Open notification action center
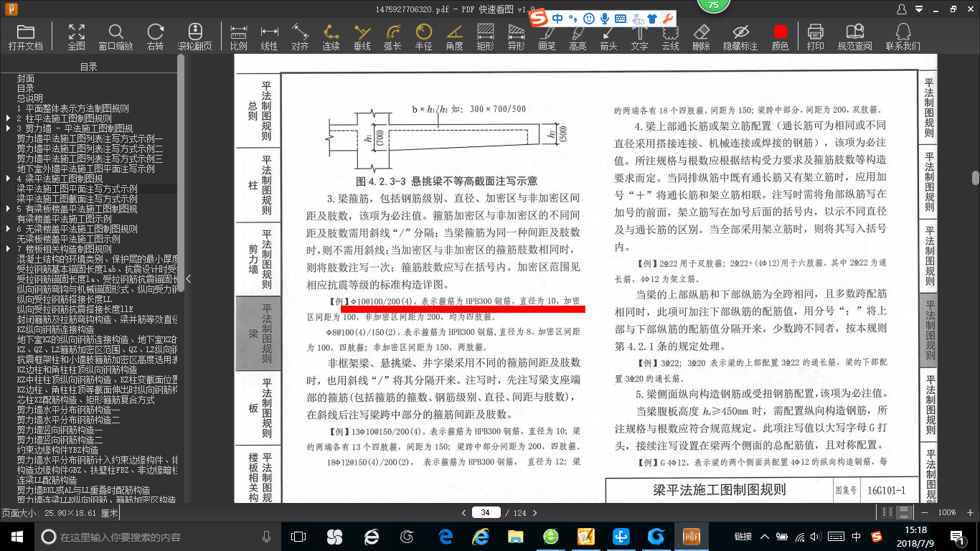The height and width of the screenshot is (551, 980). click(957, 537)
